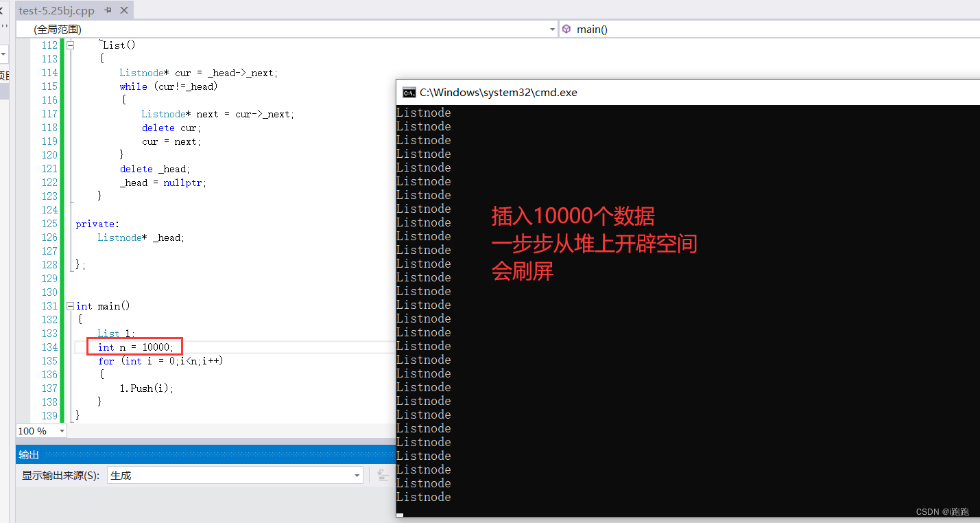This screenshot has width=980, height=523.
Task: Click 'private:' keyword on line 125
Action: coord(97,224)
